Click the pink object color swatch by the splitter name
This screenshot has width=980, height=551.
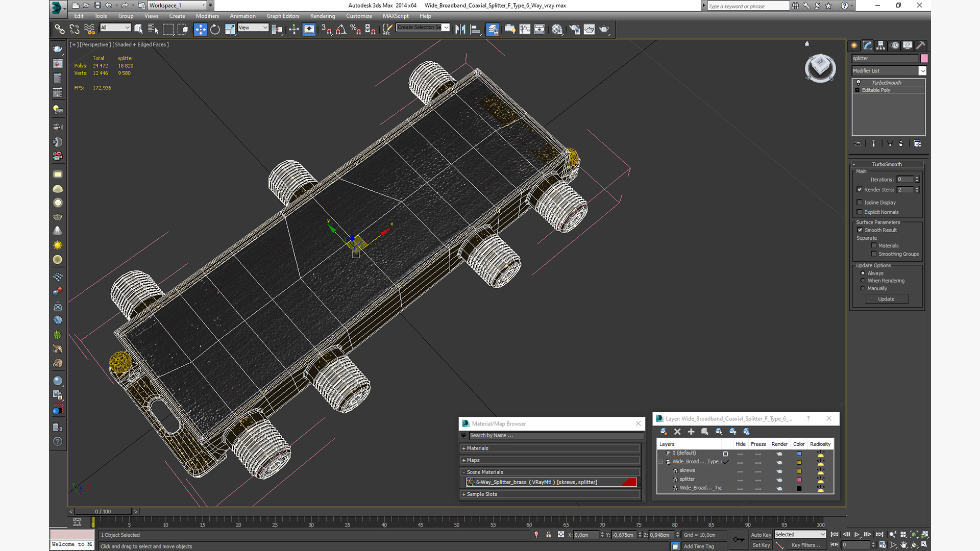tap(924, 59)
